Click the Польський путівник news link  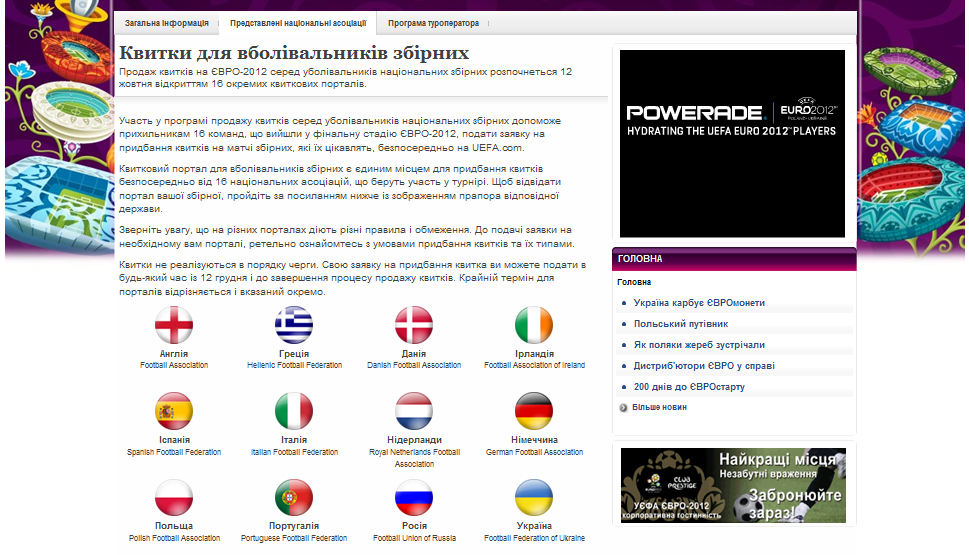pos(681,324)
